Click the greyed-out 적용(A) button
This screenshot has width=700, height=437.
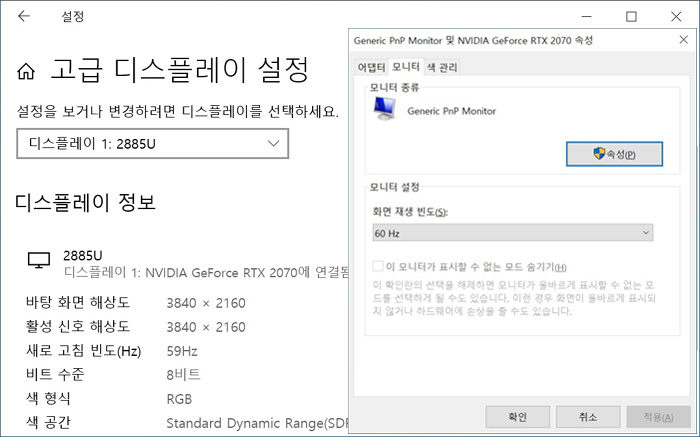click(x=658, y=417)
